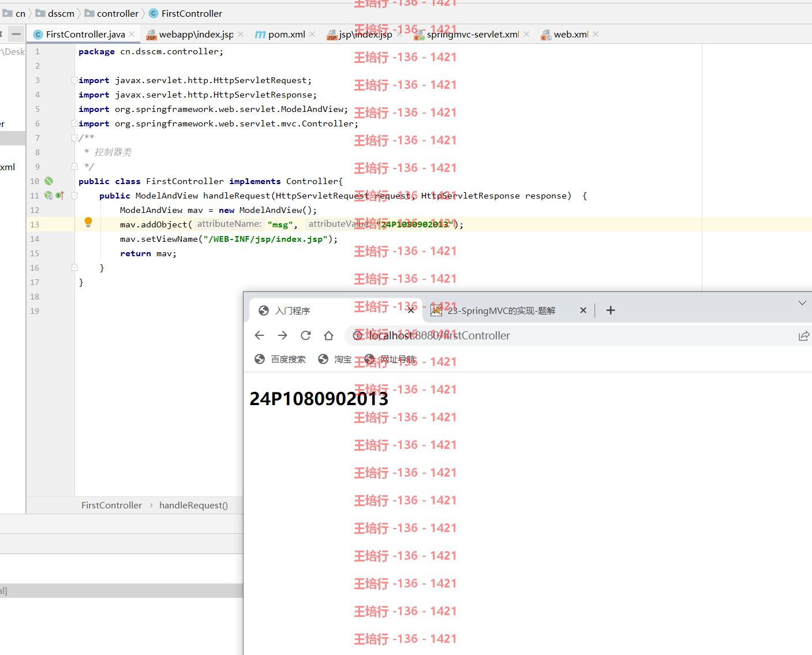Image resolution: width=812 pixels, height=655 pixels.
Task: Click the dsscm breadcrumb folder
Action: (x=55, y=13)
